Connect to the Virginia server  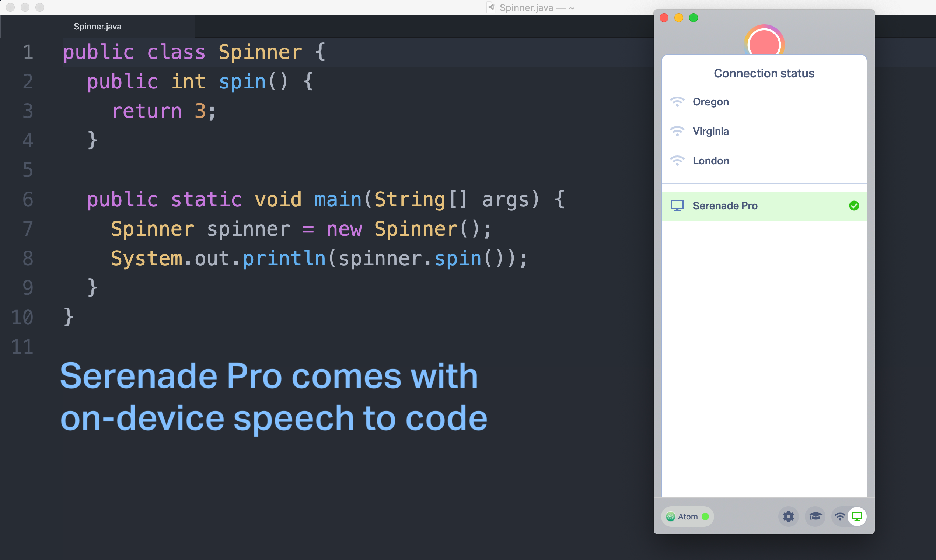tap(710, 131)
